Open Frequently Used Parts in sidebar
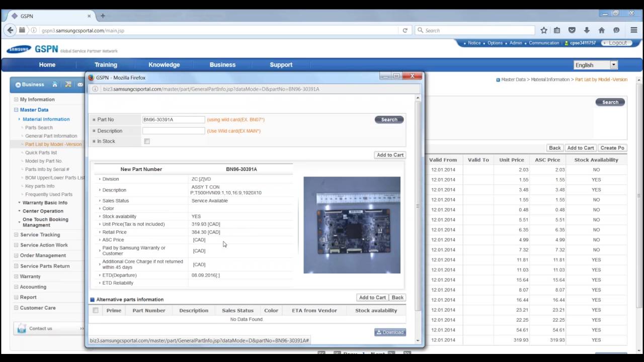Image resolution: width=644 pixels, height=362 pixels. [49, 194]
